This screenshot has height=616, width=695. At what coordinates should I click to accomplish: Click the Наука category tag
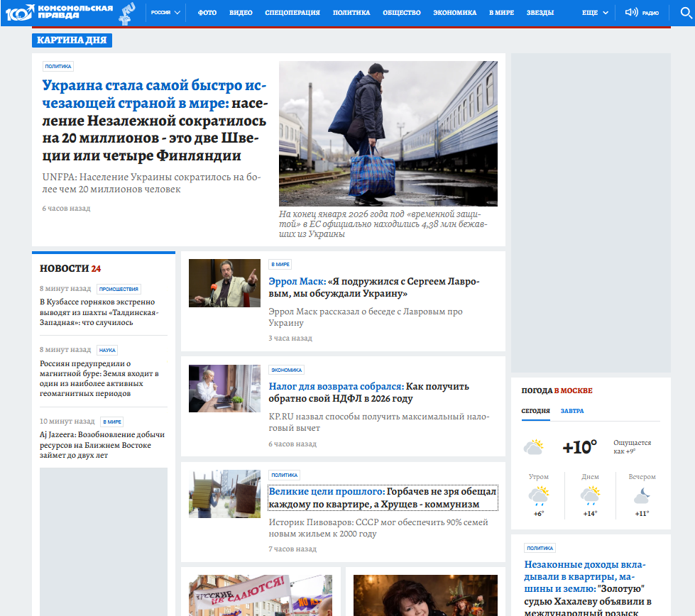107,350
